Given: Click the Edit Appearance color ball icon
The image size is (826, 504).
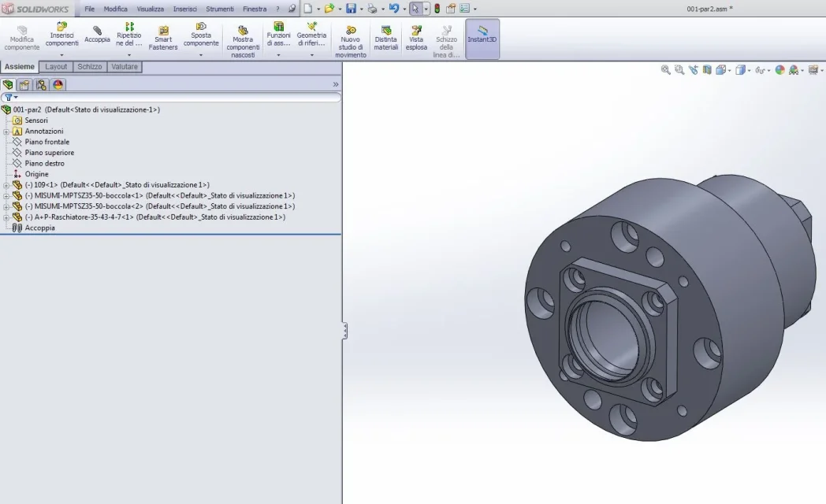Looking at the screenshot, I should click(779, 70).
